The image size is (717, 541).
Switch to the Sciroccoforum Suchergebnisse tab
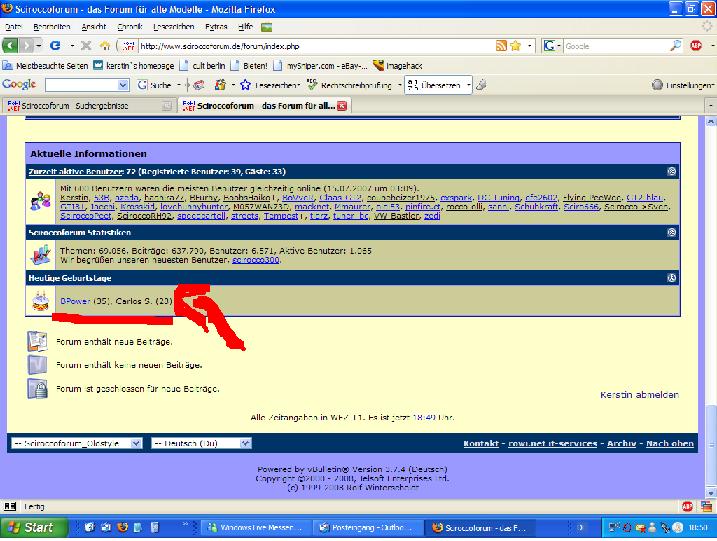click(x=89, y=106)
